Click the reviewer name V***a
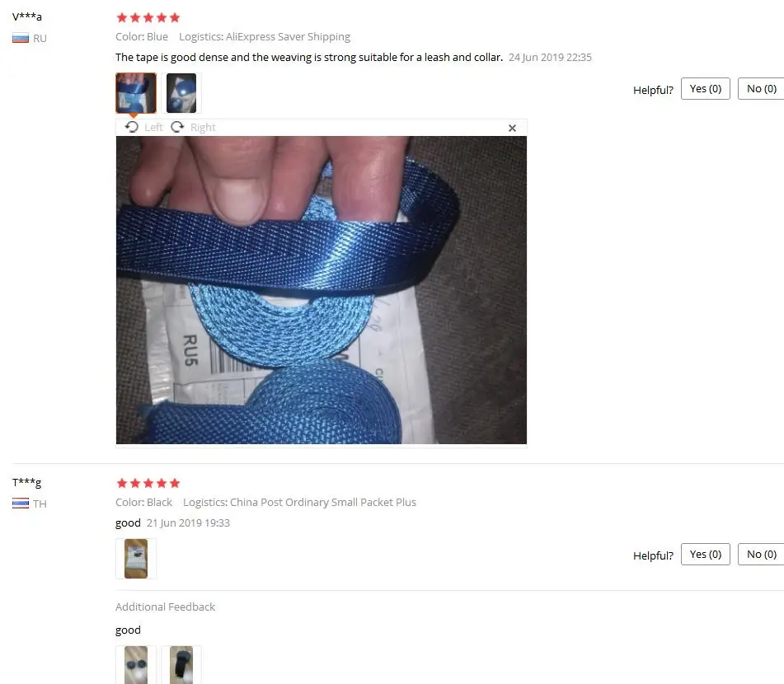Viewport: 784px width, 684px height. point(27,16)
